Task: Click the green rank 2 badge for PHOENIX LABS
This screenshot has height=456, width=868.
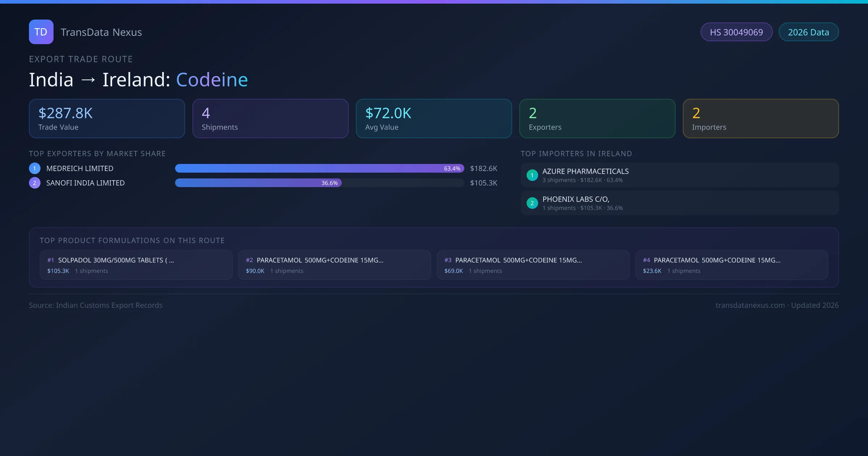Action: [532, 203]
